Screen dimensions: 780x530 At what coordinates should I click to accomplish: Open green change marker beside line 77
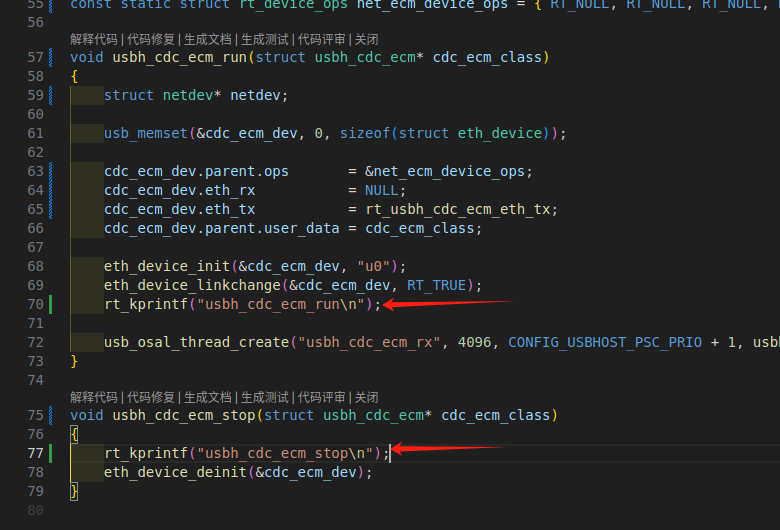click(x=50, y=453)
